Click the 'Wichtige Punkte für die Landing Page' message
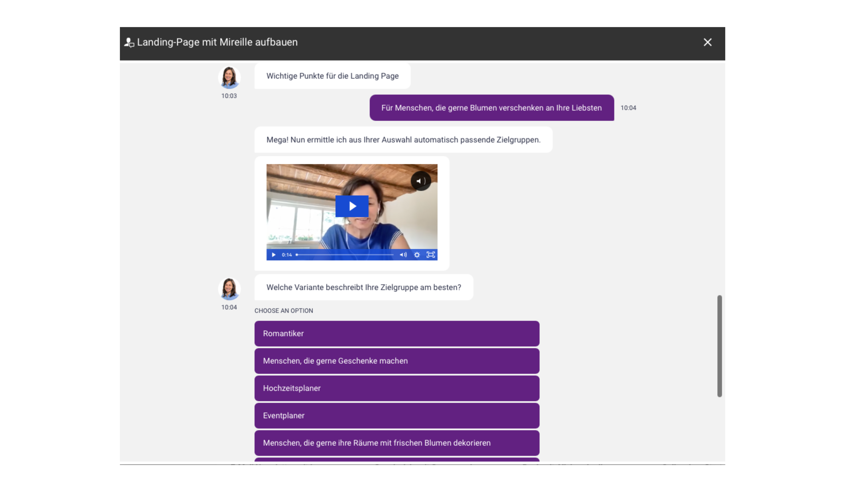 click(332, 76)
